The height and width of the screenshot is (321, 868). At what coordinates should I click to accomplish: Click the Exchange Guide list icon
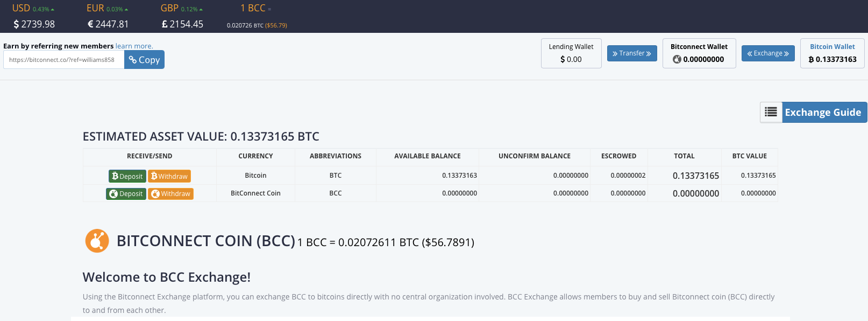click(x=771, y=112)
